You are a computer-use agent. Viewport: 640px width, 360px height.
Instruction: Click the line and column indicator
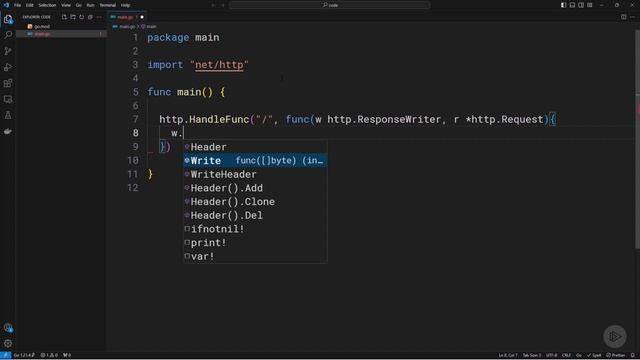click(508, 355)
